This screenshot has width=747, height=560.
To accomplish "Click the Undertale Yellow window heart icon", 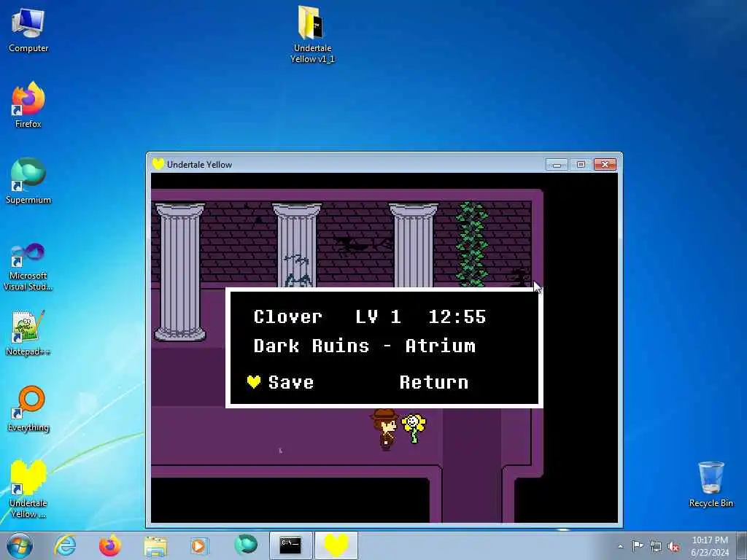I will click(x=158, y=164).
